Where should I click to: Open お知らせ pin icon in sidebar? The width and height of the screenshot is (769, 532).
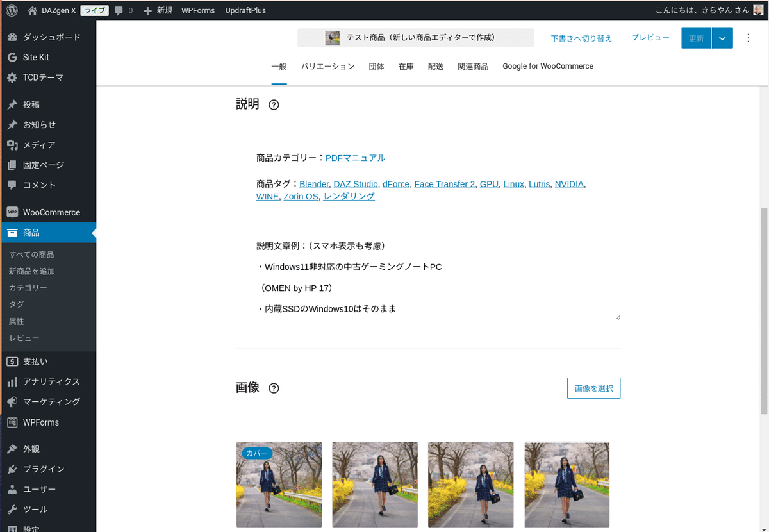click(x=12, y=124)
